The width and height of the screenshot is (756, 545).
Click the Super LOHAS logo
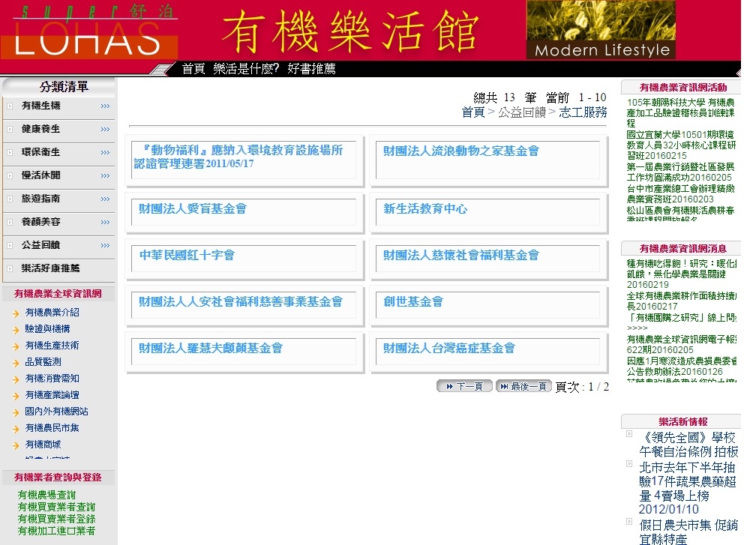(90, 31)
